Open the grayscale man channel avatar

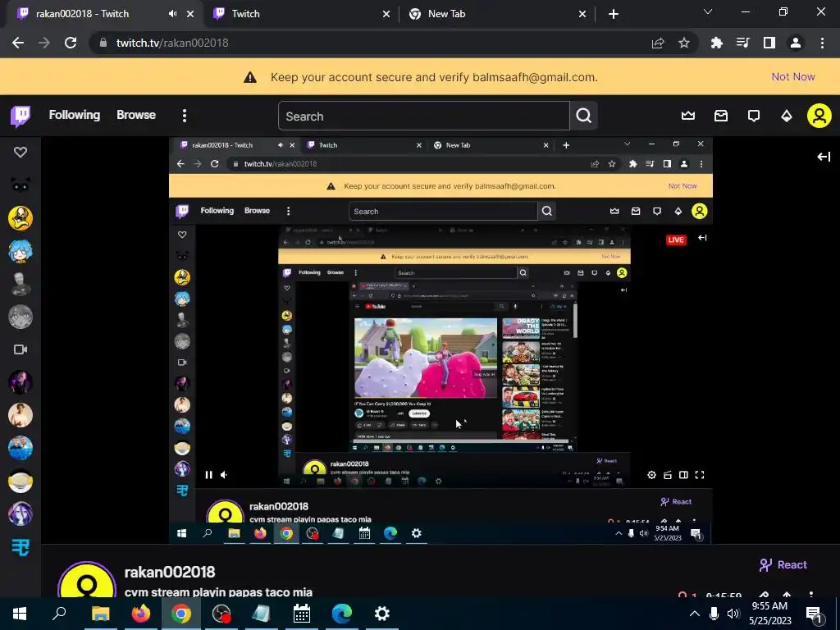tap(21, 284)
